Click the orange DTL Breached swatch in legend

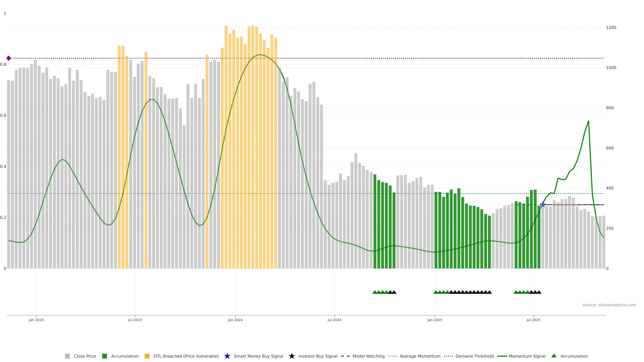pyautogui.click(x=147, y=356)
